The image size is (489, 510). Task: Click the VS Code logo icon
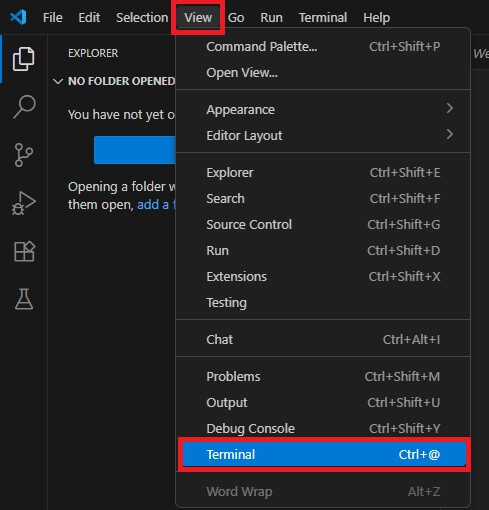coord(18,17)
